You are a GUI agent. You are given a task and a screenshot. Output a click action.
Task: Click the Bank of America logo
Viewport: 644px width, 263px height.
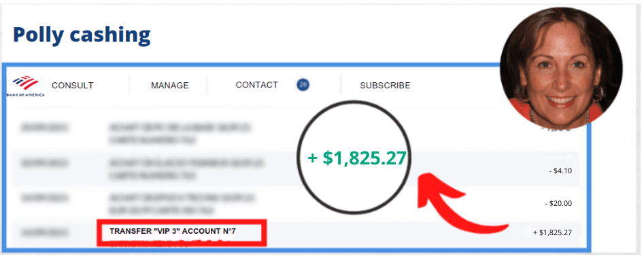(25, 86)
